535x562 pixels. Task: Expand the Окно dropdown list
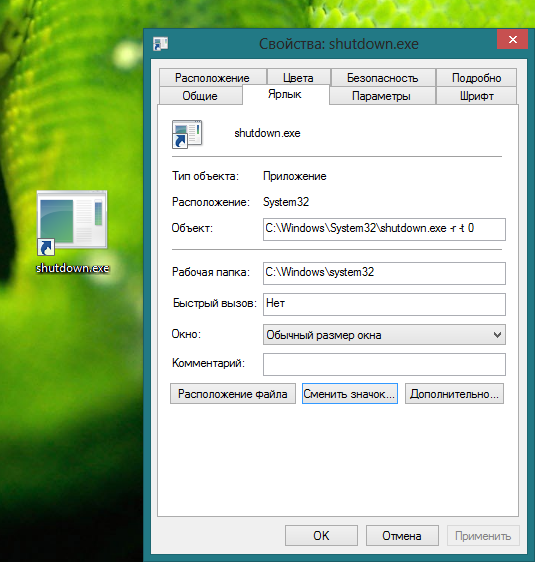point(384,334)
